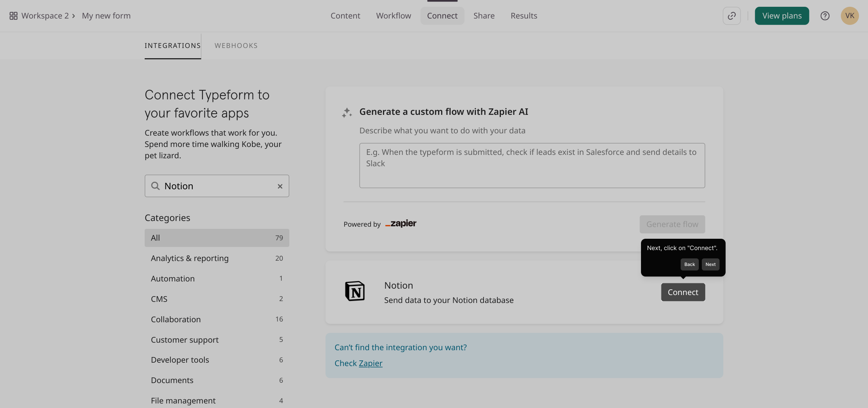868x408 pixels.
Task: Click the Zapier AI description text box
Action: [x=532, y=165]
